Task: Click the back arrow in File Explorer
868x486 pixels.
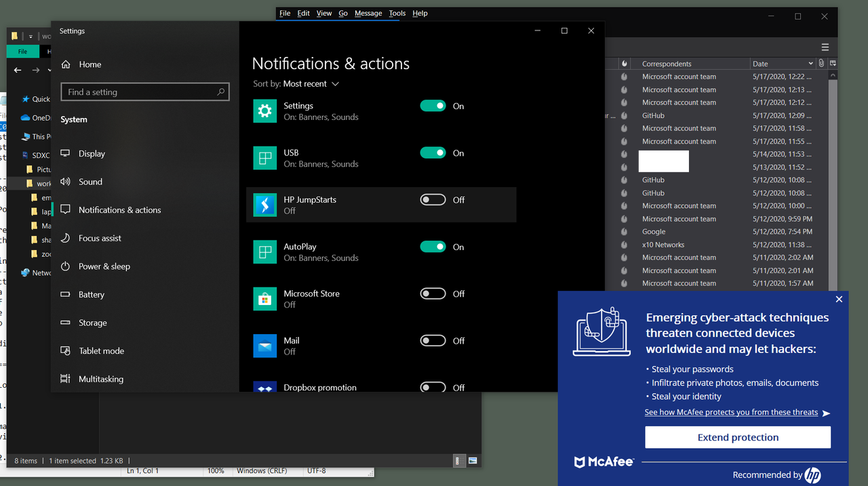Action: coord(18,70)
